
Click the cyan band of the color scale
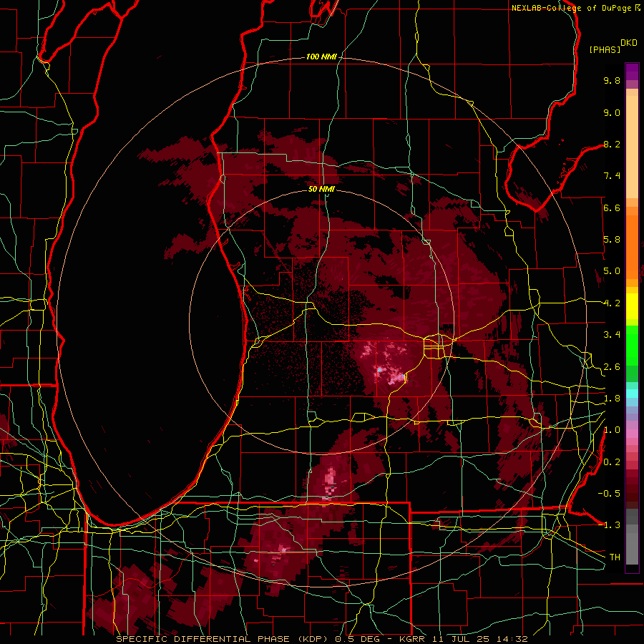pos(632,394)
